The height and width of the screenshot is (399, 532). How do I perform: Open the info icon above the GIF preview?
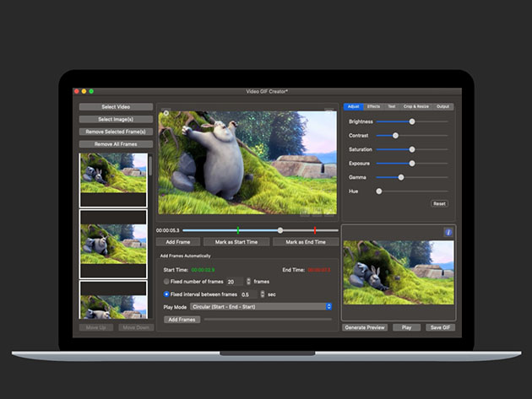click(448, 232)
